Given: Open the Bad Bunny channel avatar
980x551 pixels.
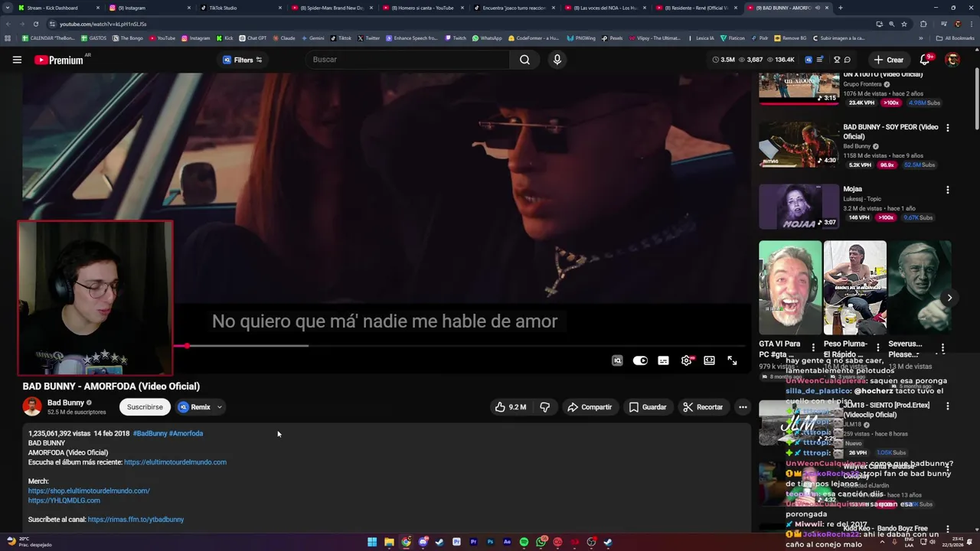Looking at the screenshot, I should 32,406.
